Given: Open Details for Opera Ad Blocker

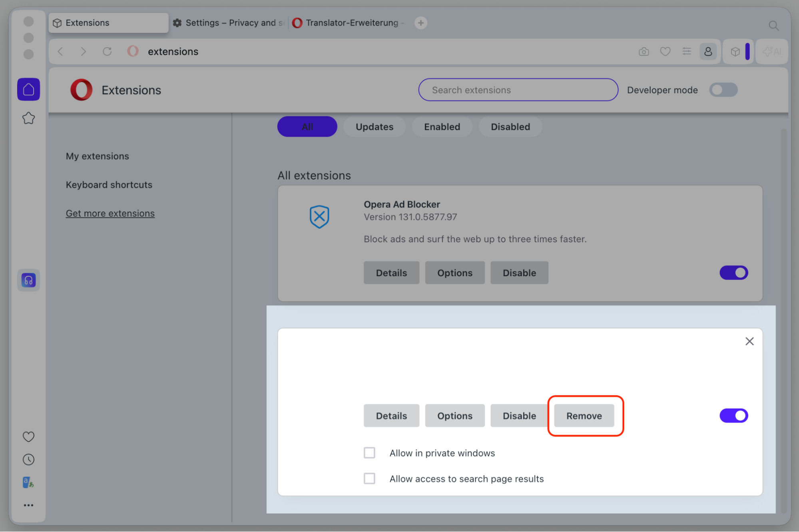Looking at the screenshot, I should (x=391, y=273).
